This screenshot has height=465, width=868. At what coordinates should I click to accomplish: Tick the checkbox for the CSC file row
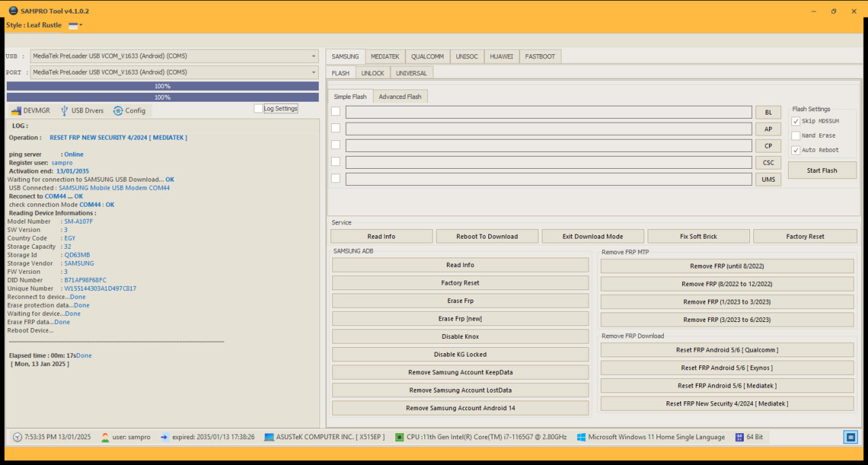pyautogui.click(x=336, y=162)
